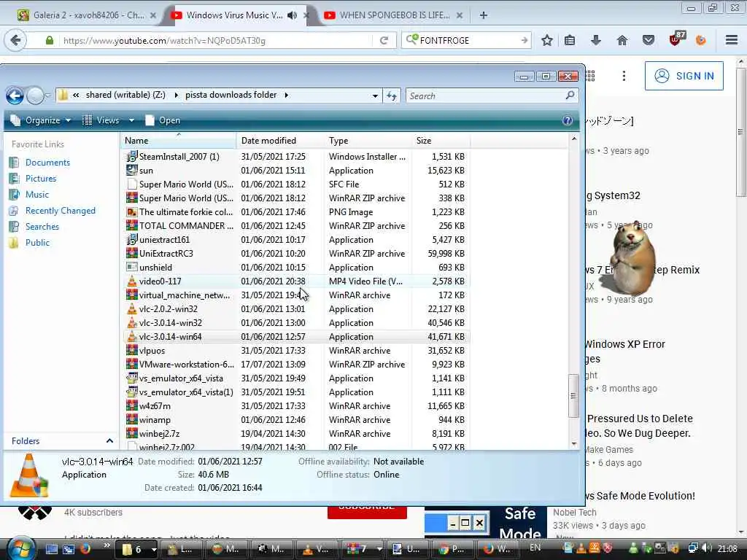Click the Windows Start orb
Image resolution: width=747 pixels, height=560 pixels.
[20, 548]
